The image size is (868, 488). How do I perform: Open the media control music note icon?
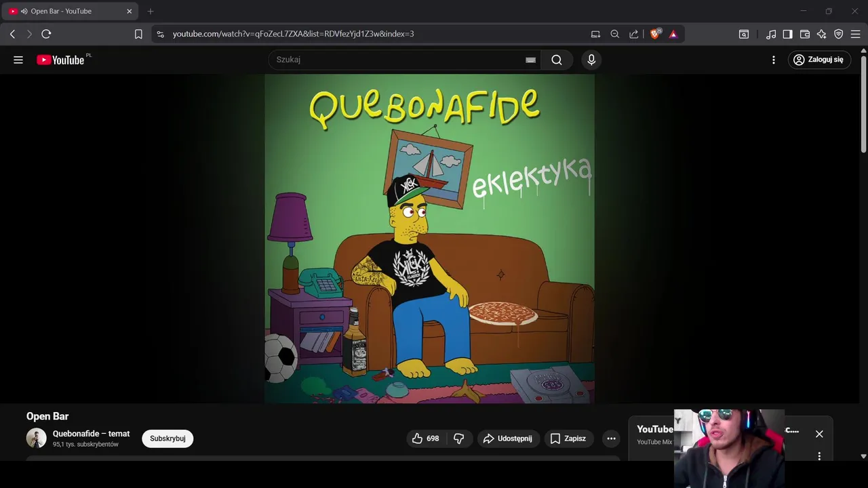(771, 34)
